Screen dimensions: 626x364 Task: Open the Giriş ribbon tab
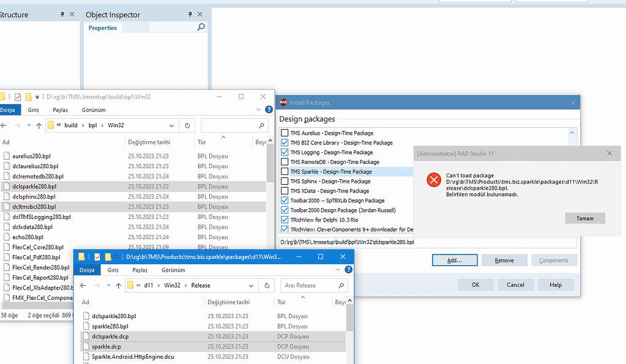(33, 109)
